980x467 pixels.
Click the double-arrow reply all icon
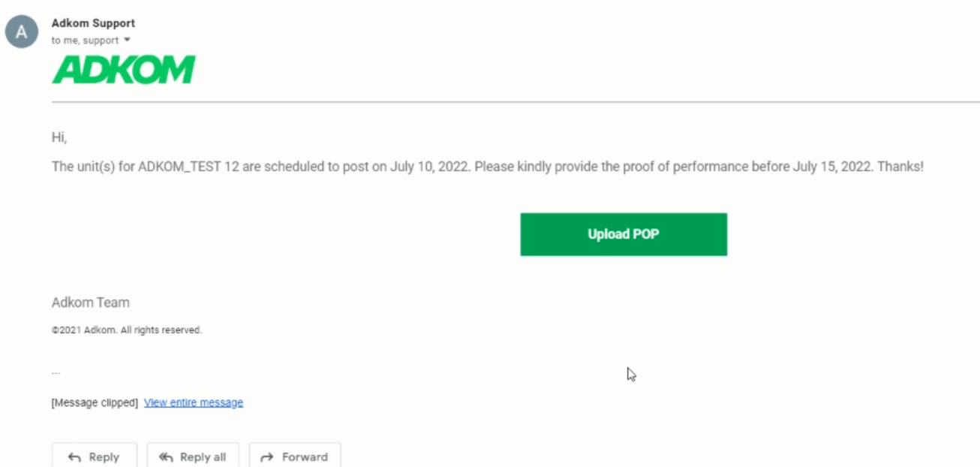point(166,456)
